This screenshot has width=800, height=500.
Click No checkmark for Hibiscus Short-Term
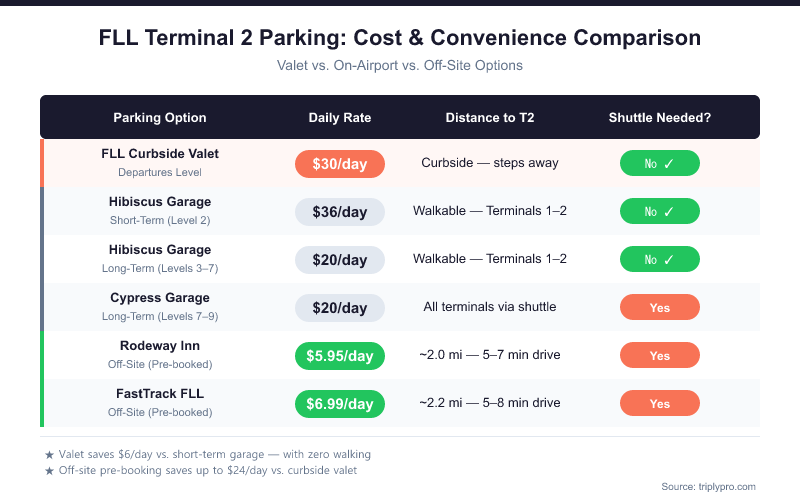pos(659,212)
